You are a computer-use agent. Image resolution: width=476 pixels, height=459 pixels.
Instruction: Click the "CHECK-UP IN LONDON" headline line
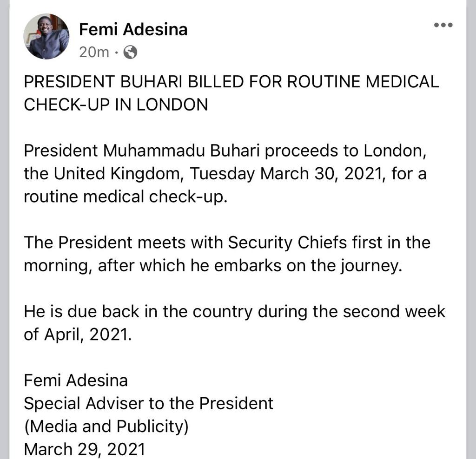[116, 105]
